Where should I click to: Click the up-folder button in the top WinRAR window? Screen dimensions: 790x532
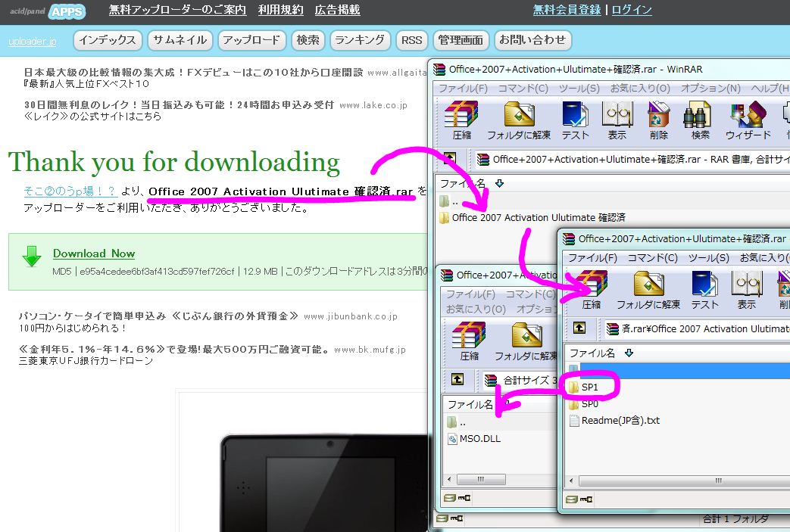coord(449,158)
